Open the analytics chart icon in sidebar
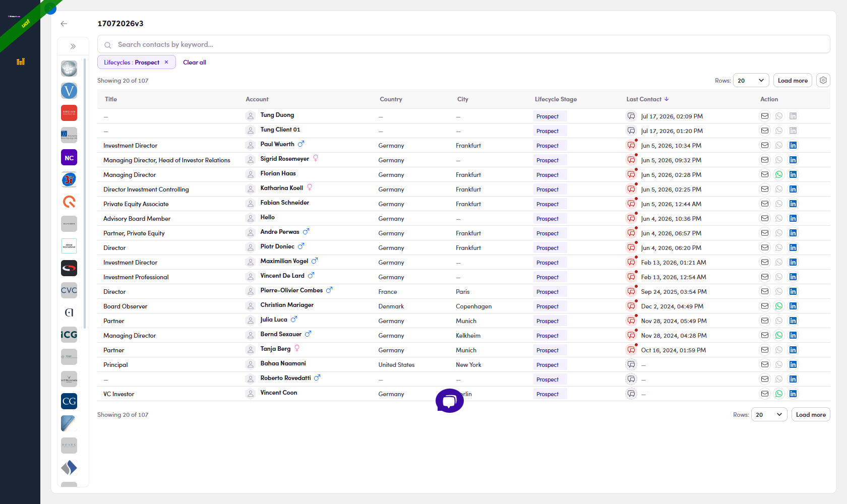Screen dimensions: 847x504 [x=21, y=61]
